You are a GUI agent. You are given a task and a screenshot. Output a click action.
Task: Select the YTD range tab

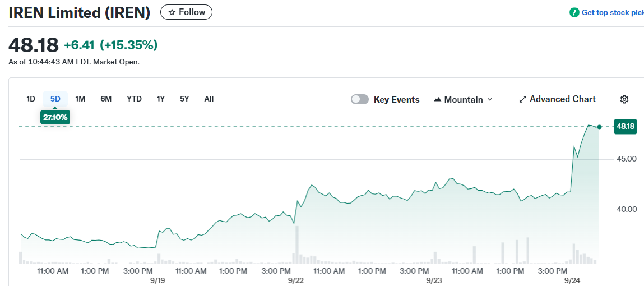(x=135, y=99)
